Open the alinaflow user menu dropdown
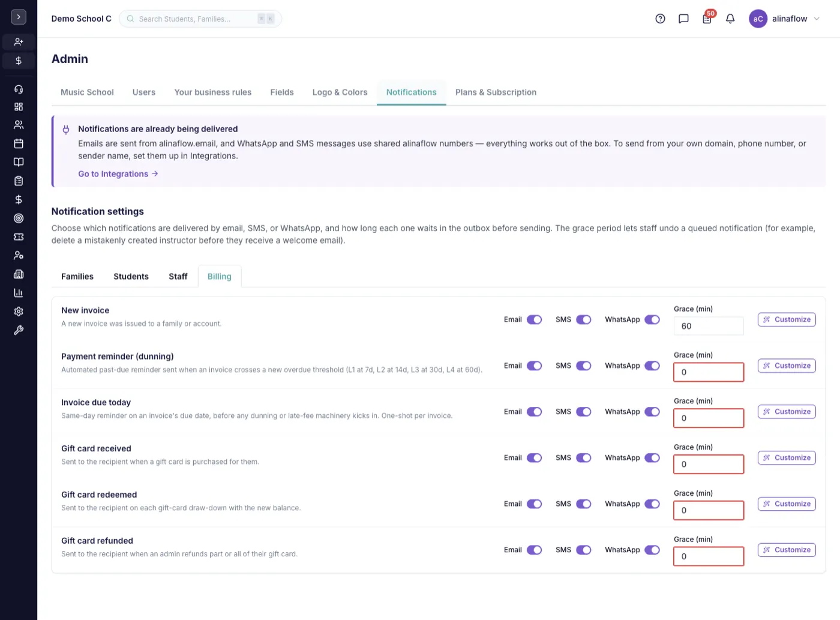 [x=785, y=19]
